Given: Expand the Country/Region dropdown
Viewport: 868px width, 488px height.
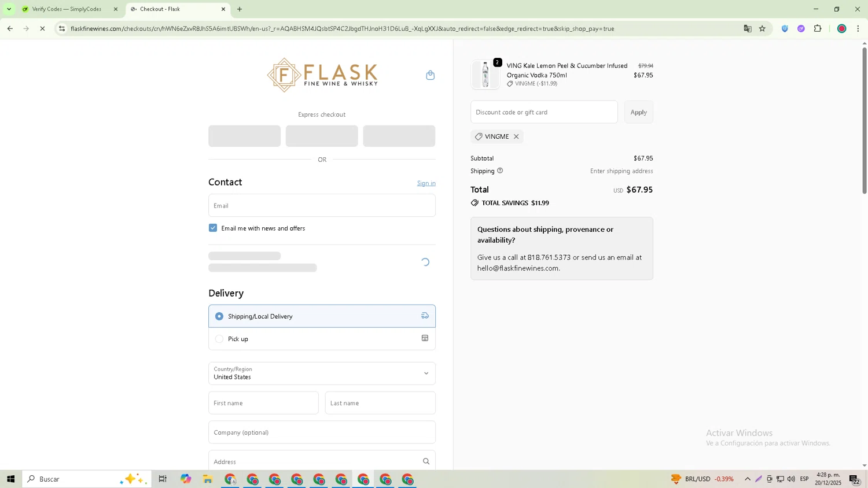Looking at the screenshot, I should pyautogui.click(x=322, y=374).
